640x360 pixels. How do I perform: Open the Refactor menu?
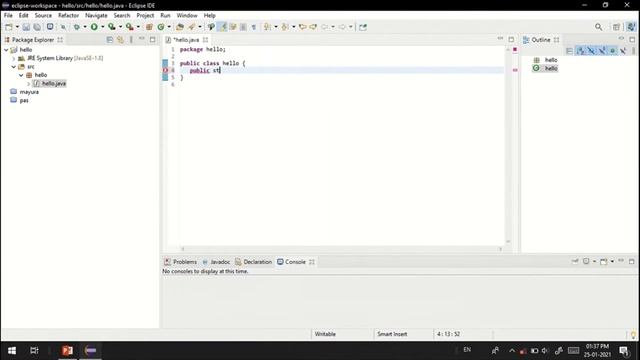coord(68,16)
